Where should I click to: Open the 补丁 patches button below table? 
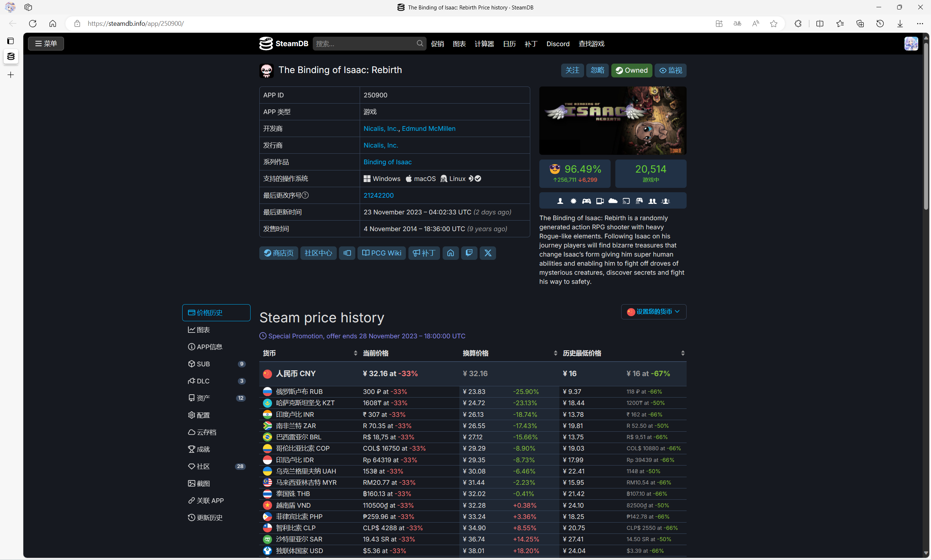coord(424,253)
